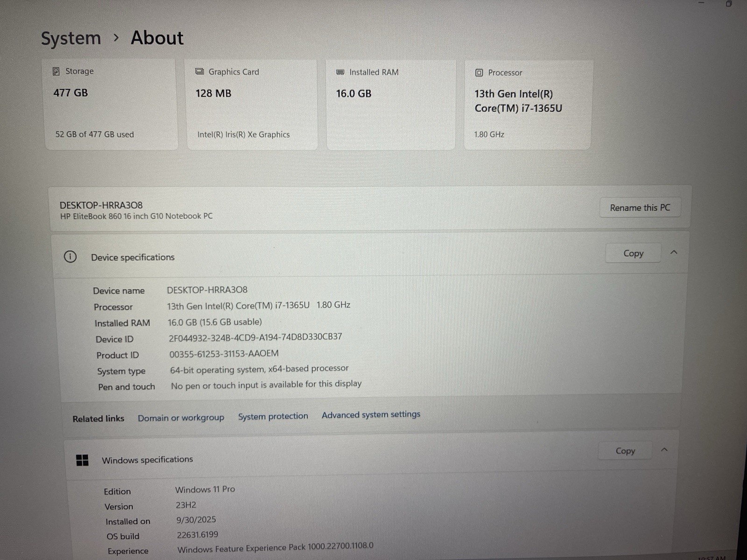Click the Processor chip icon

[479, 73]
